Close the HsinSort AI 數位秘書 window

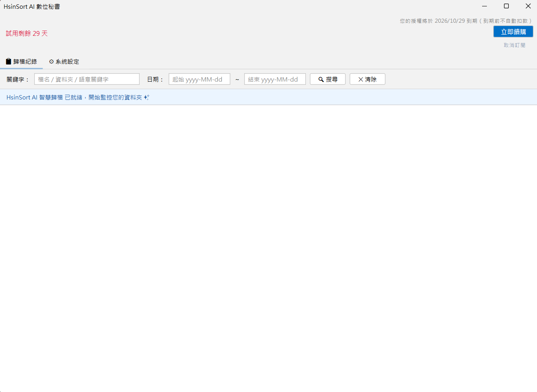pos(528,6)
